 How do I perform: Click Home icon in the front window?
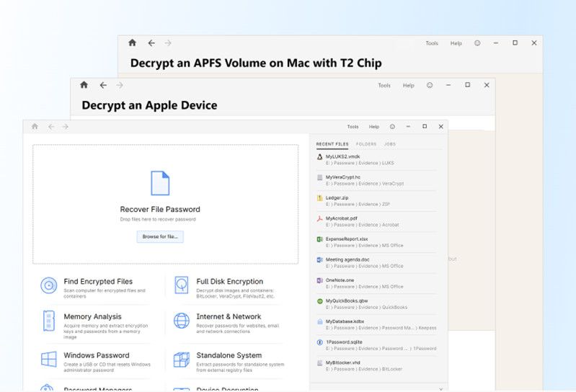pyautogui.click(x=35, y=127)
